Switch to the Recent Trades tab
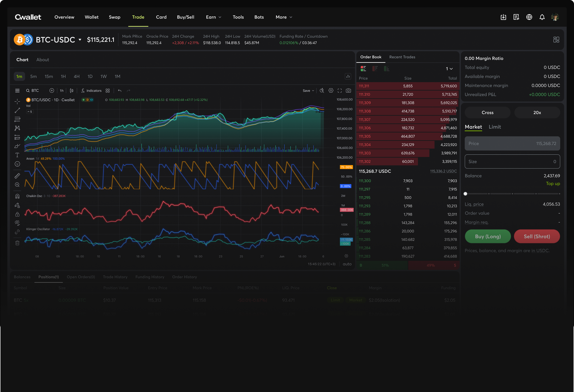Viewport: 574px width, 392px height. click(402, 57)
